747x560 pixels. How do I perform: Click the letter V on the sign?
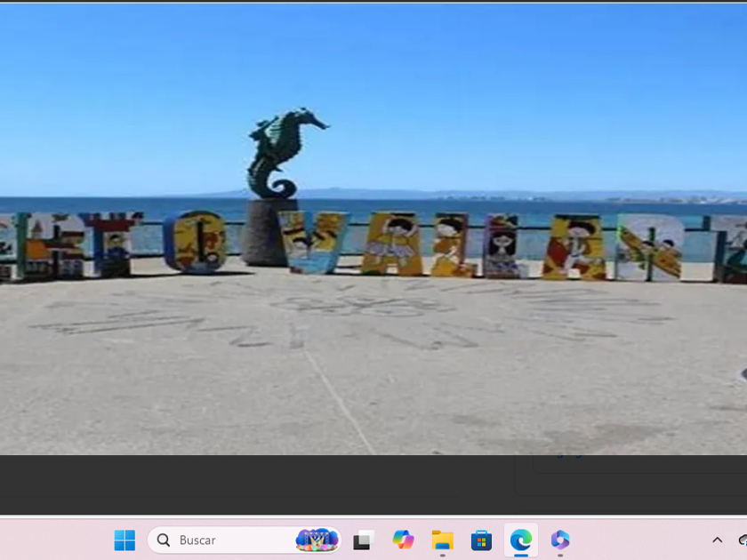[x=313, y=241]
